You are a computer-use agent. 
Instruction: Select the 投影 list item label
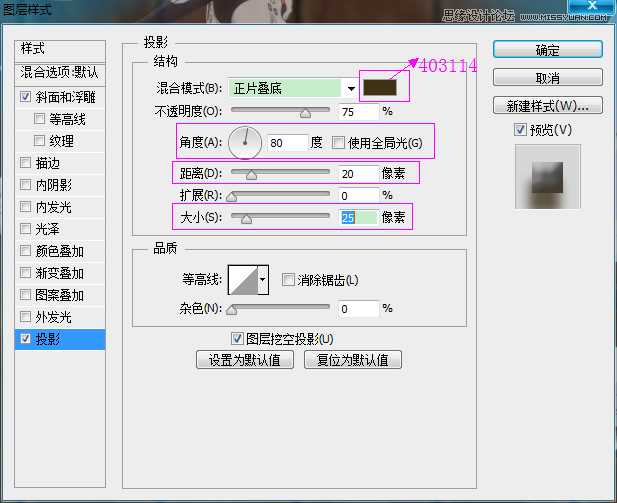point(48,339)
